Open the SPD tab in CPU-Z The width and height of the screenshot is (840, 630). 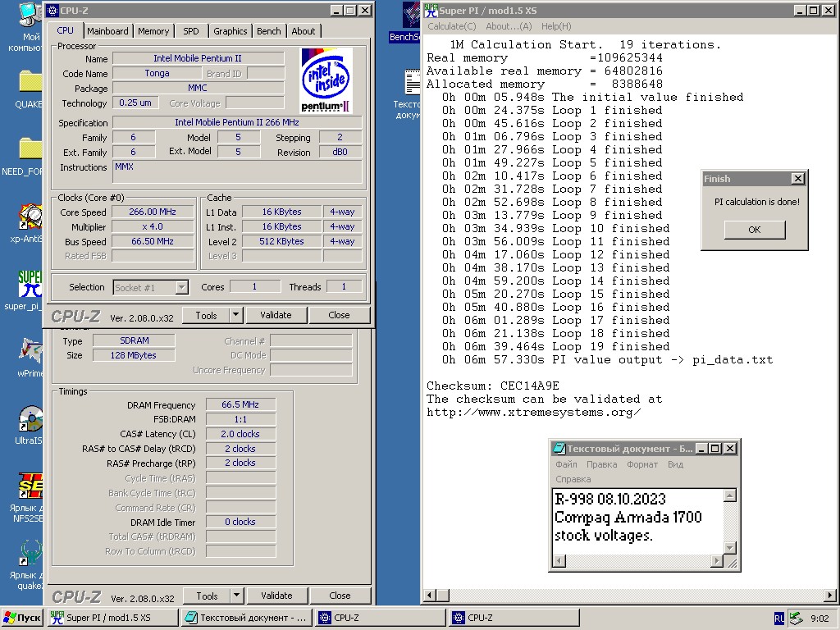coord(190,31)
